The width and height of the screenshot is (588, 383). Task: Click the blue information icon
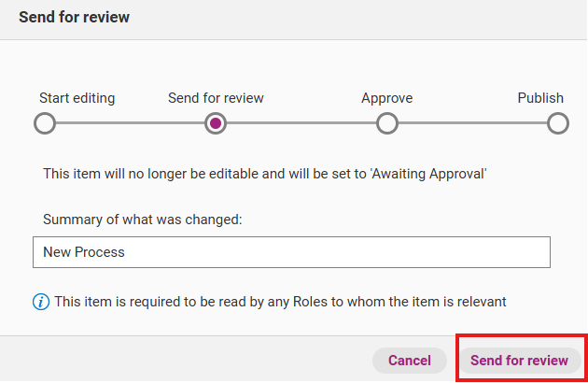[x=41, y=302]
